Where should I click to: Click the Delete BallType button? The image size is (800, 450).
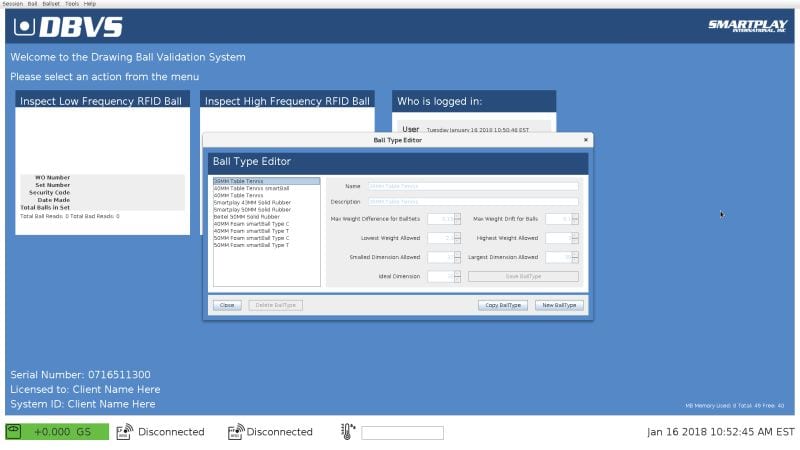coord(276,305)
